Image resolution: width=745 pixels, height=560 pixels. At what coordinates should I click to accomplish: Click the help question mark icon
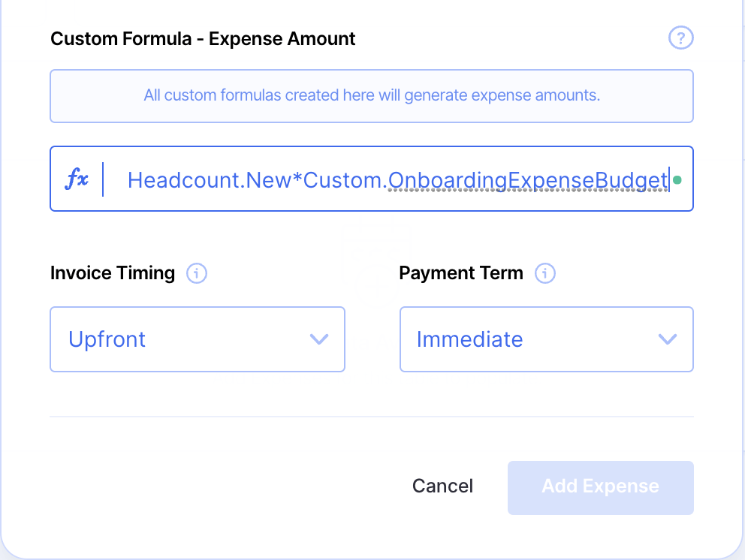point(680,38)
